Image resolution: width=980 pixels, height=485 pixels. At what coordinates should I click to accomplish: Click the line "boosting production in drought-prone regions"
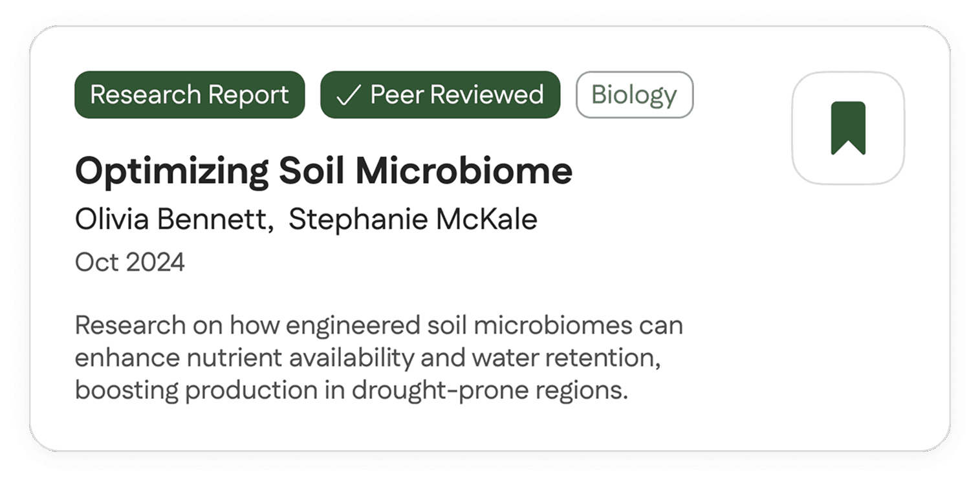[x=351, y=391]
